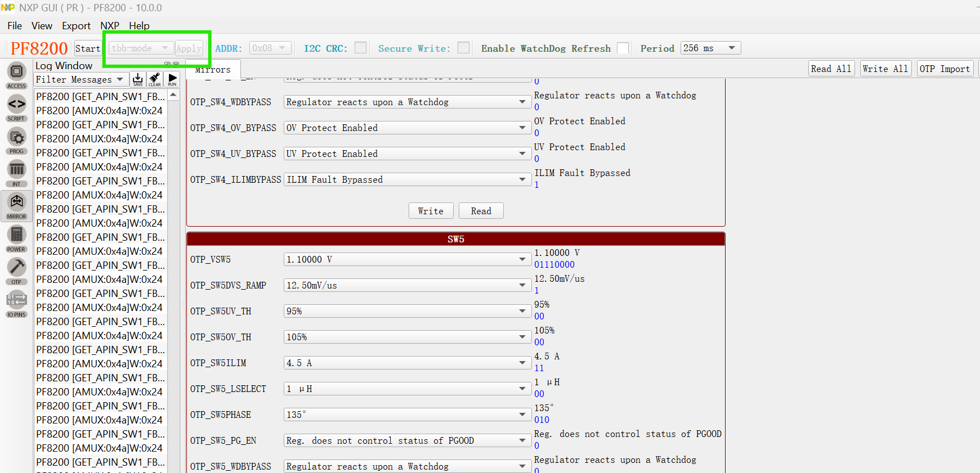Expand the OTP_SW4_WDBYPASS dropdown
This screenshot has height=473, width=980.
(x=407, y=102)
